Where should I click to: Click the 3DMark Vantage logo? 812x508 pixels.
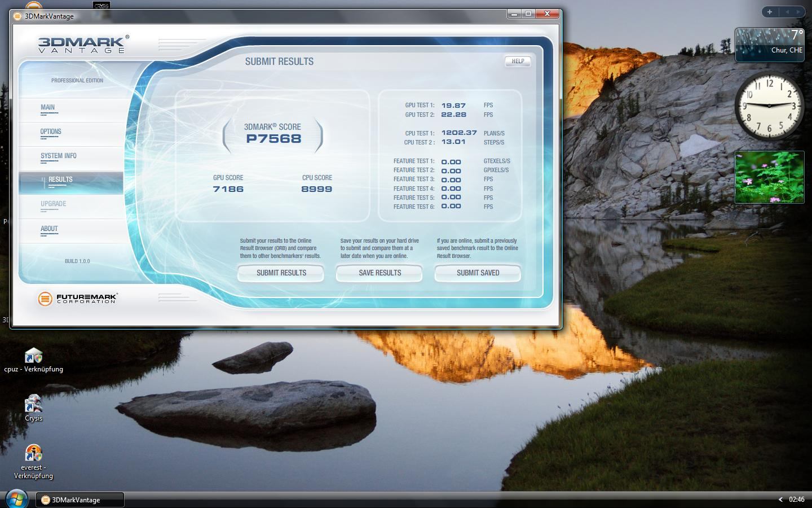(83, 44)
